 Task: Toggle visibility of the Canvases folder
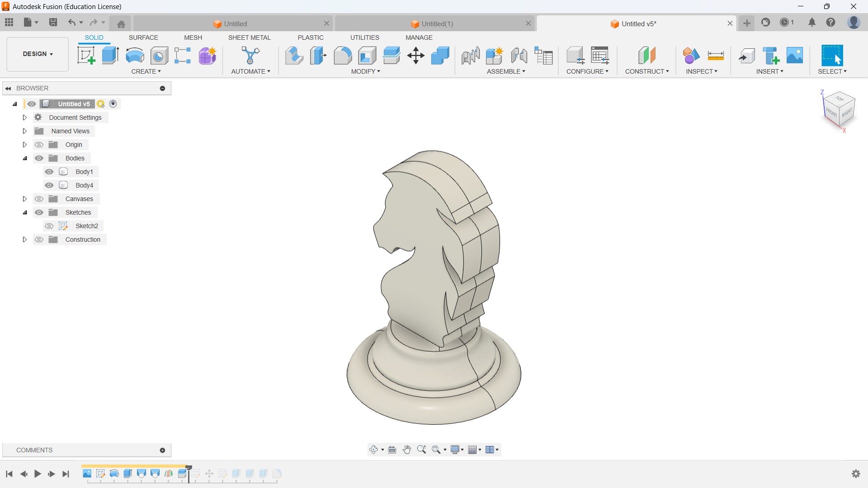click(39, 199)
